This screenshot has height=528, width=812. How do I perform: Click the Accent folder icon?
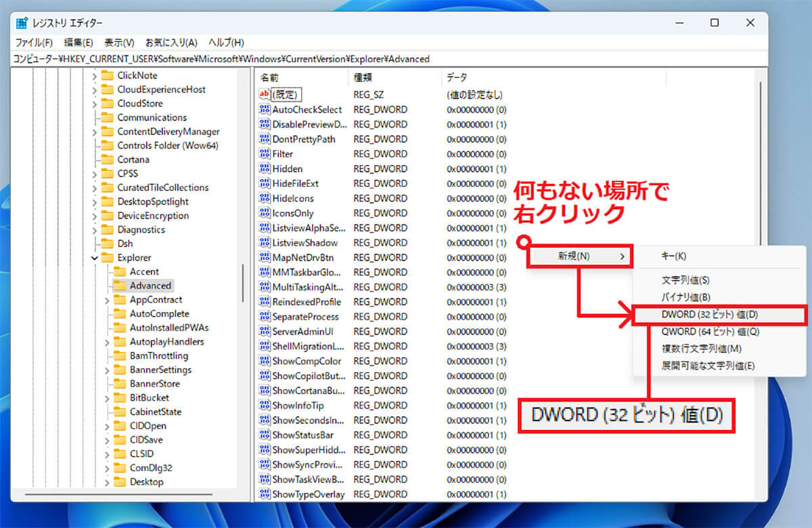pyautogui.click(x=120, y=271)
